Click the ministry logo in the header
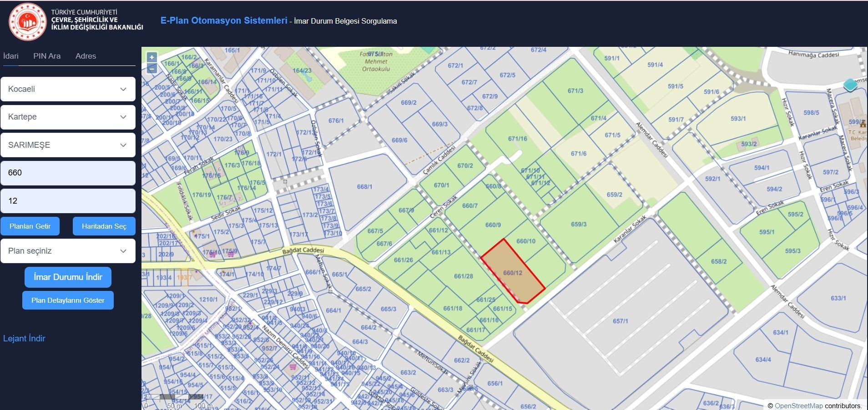868x410 pixels. tap(28, 22)
